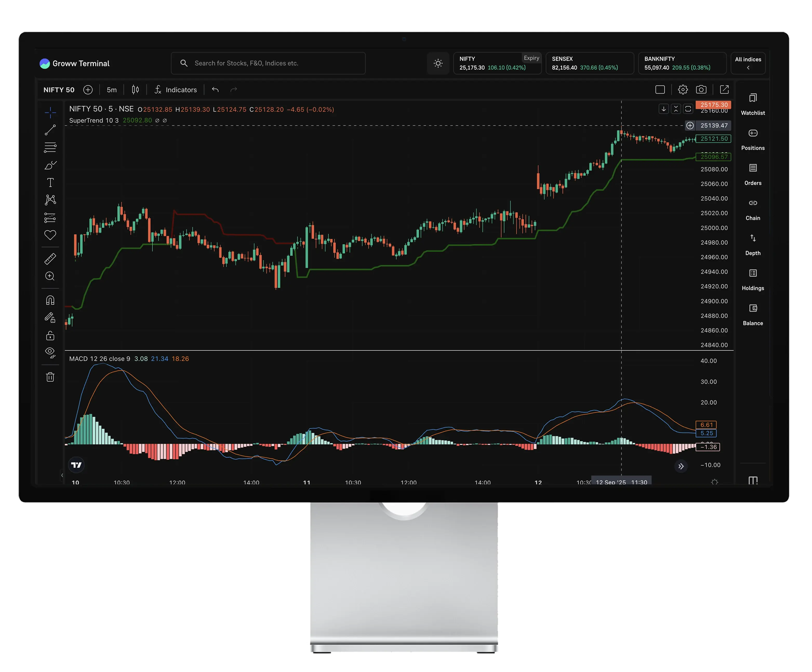
Task: Open the candlestick chart type dropdown
Action: pyautogui.click(x=135, y=90)
